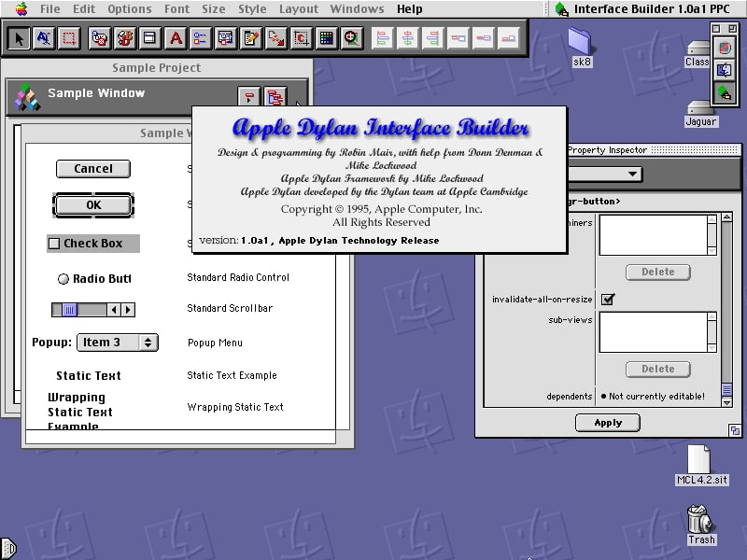Viewport: 747px width, 560px height.
Task: Click the OK button in Sample Window
Action: [93, 205]
